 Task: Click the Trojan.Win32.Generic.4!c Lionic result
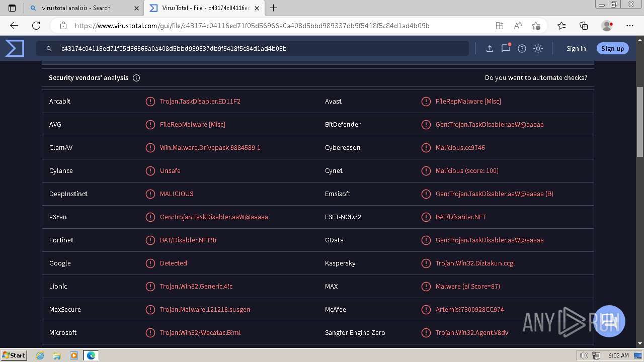point(196,287)
